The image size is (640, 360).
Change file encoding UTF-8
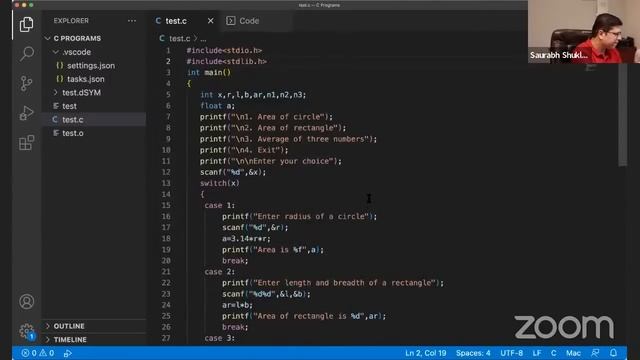click(x=511, y=353)
